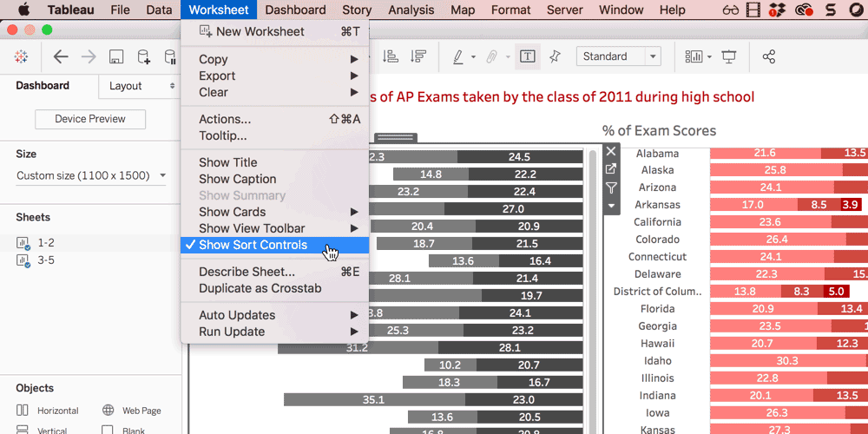Toggle Show Sort Controls checked item
868x434 pixels.
click(x=274, y=246)
